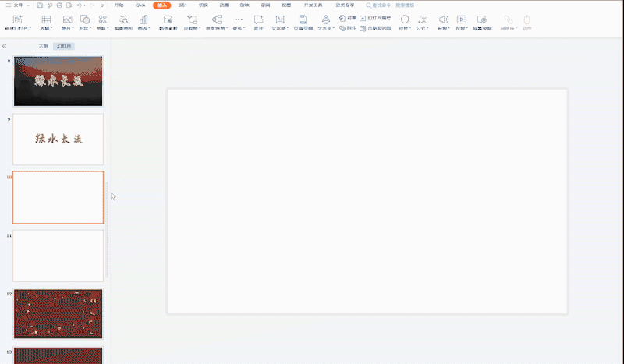
Task: Select blank slide 10 thumbnail
Action: click(x=58, y=197)
